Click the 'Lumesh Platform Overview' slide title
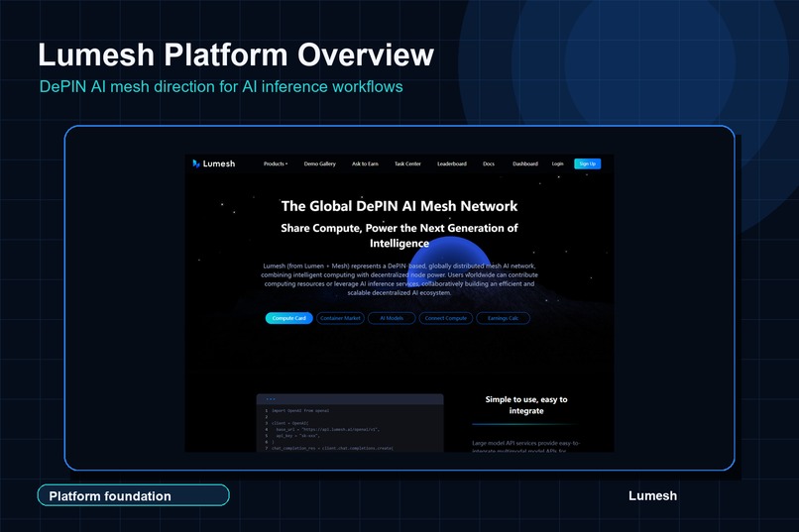Image resolution: width=799 pixels, height=532 pixels. [x=236, y=54]
